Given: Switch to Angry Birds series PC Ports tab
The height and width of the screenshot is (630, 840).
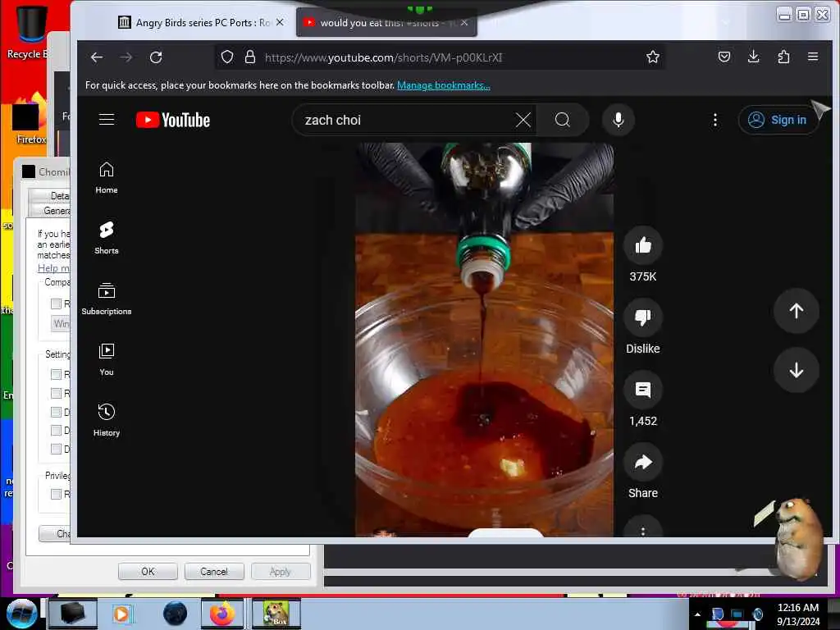Looking at the screenshot, I should [201, 22].
